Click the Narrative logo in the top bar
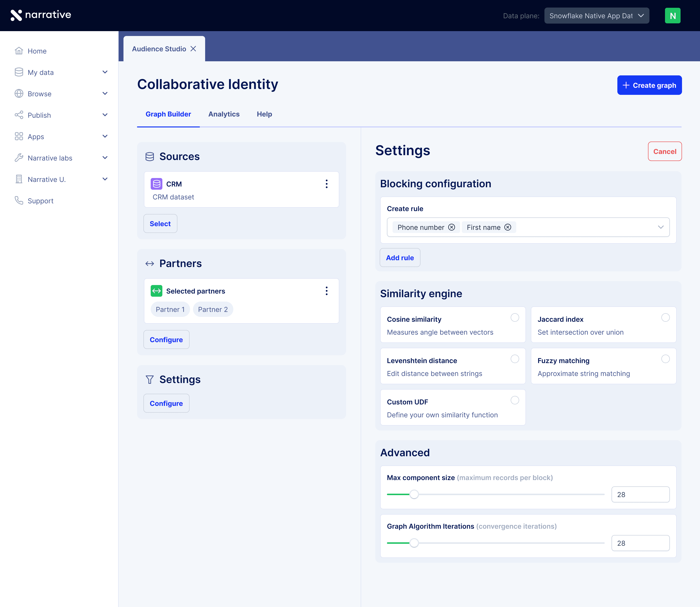 (41, 15)
